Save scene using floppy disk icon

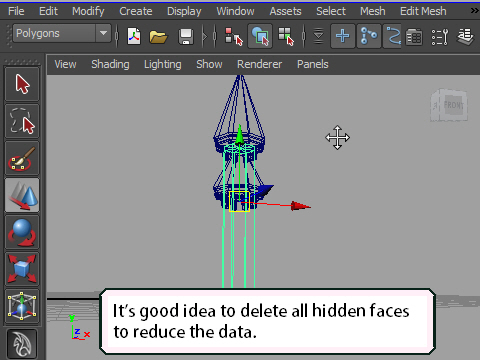point(186,36)
